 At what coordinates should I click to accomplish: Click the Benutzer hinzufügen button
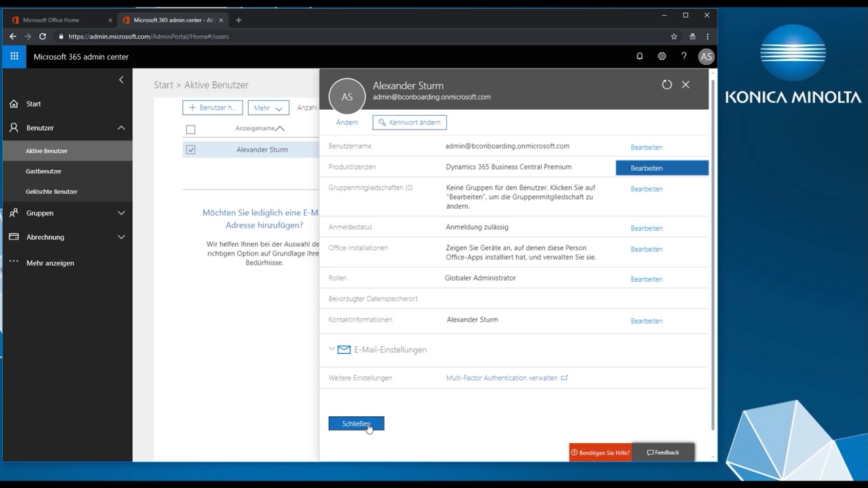click(x=212, y=108)
